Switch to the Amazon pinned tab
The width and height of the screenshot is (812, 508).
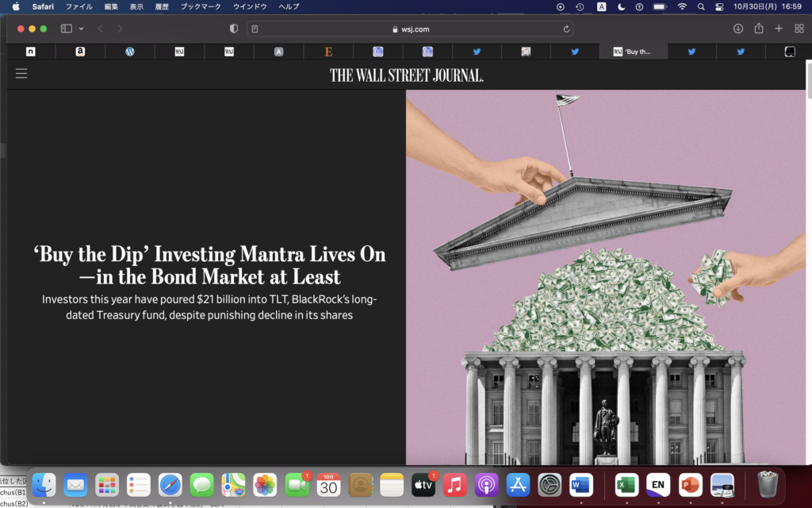coord(80,52)
